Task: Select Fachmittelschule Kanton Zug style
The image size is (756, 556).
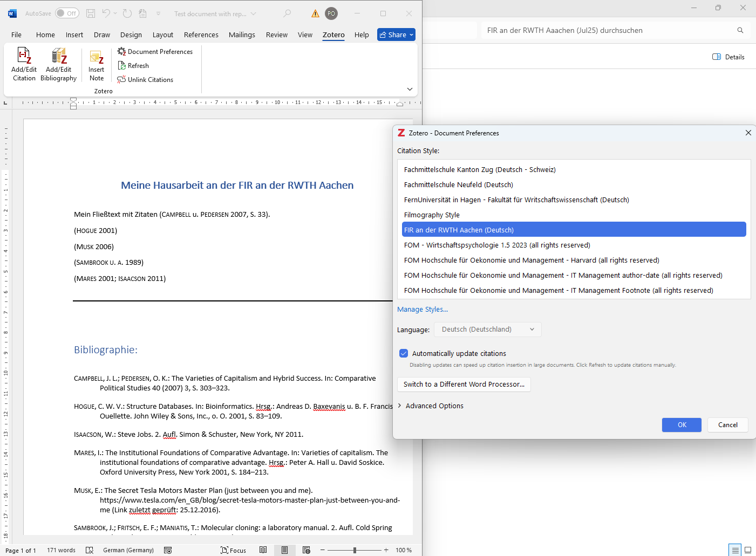Action: (574, 169)
